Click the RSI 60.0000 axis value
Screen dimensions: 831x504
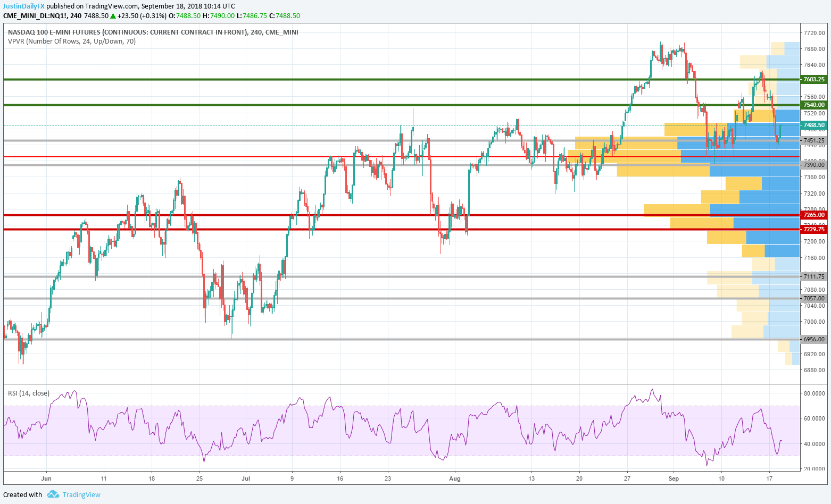814,418
